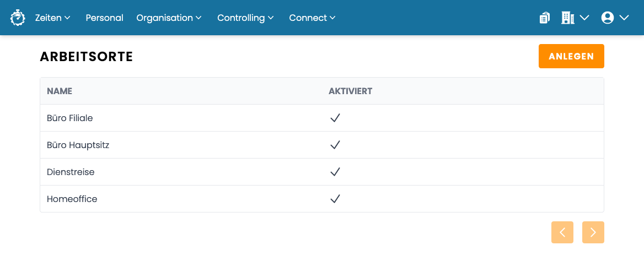Open the Personal menu item
The height and width of the screenshot is (256, 644).
point(104,18)
